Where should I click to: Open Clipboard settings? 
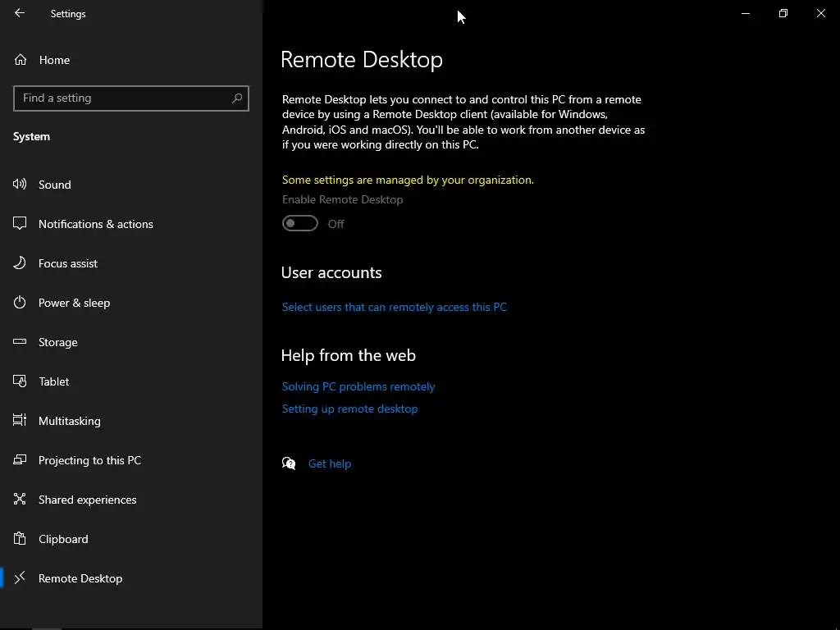pos(131,539)
